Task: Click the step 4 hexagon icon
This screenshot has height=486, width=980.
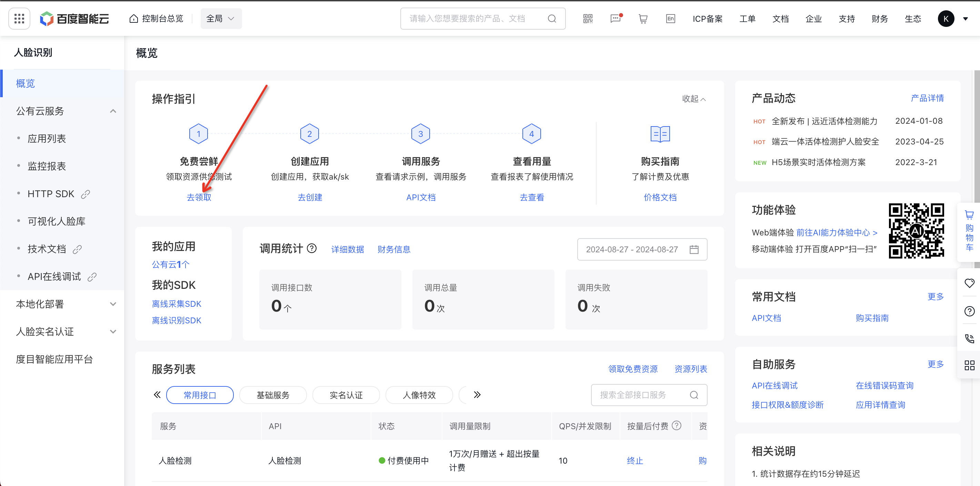Action: click(531, 134)
